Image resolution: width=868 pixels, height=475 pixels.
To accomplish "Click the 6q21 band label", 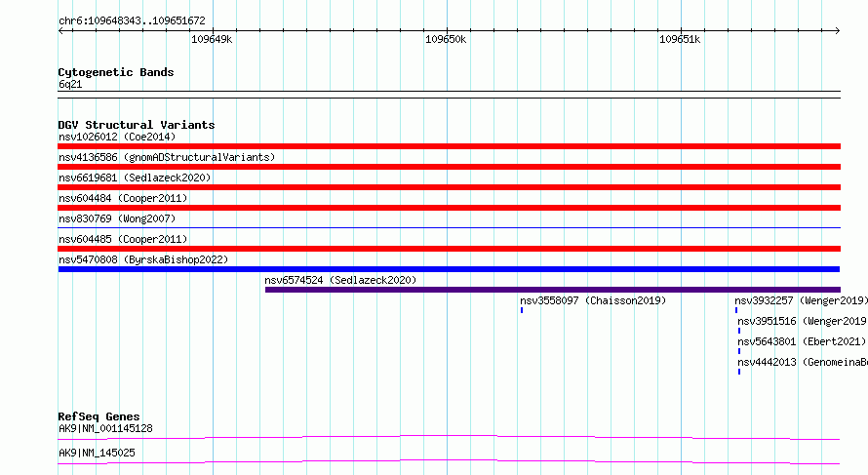I will (70, 85).
